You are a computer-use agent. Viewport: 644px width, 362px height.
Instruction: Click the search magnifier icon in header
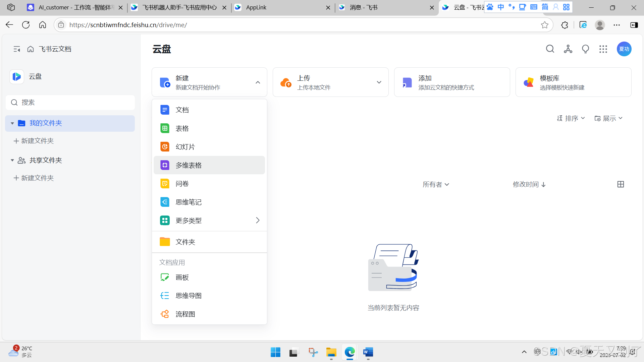coord(550,49)
